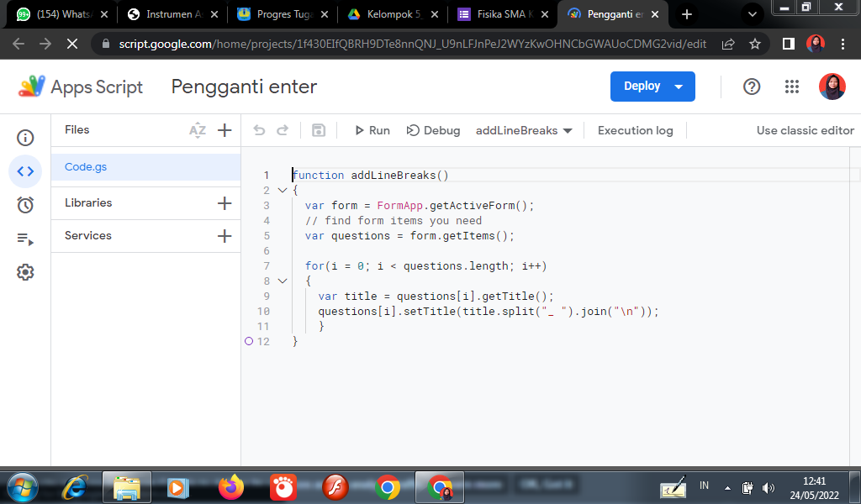Collapse the code fold at line 2
The height and width of the screenshot is (504, 861).
pyautogui.click(x=282, y=191)
